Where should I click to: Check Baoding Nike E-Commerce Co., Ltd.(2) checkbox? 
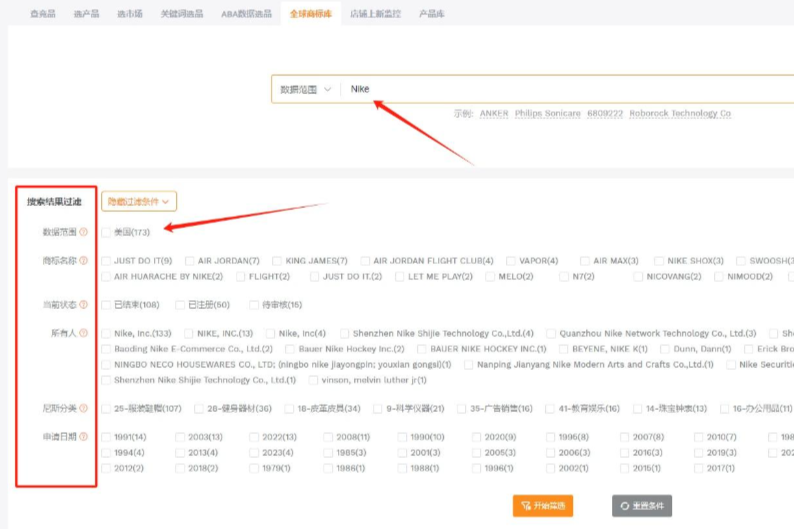click(x=106, y=349)
